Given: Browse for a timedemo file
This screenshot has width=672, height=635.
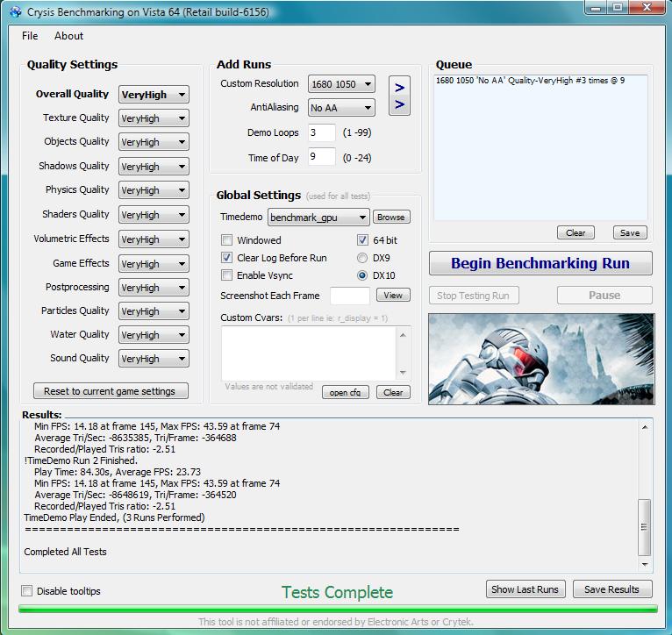Looking at the screenshot, I should pyautogui.click(x=391, y=217).
